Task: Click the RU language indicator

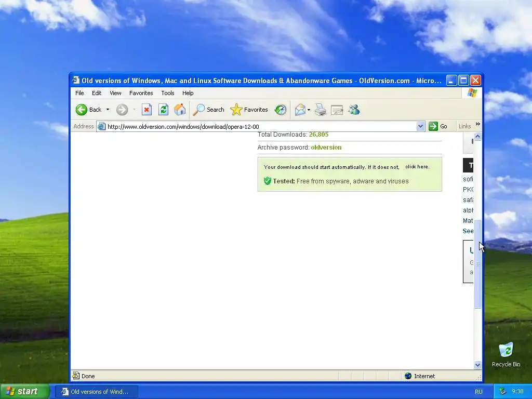Action: 478,392
